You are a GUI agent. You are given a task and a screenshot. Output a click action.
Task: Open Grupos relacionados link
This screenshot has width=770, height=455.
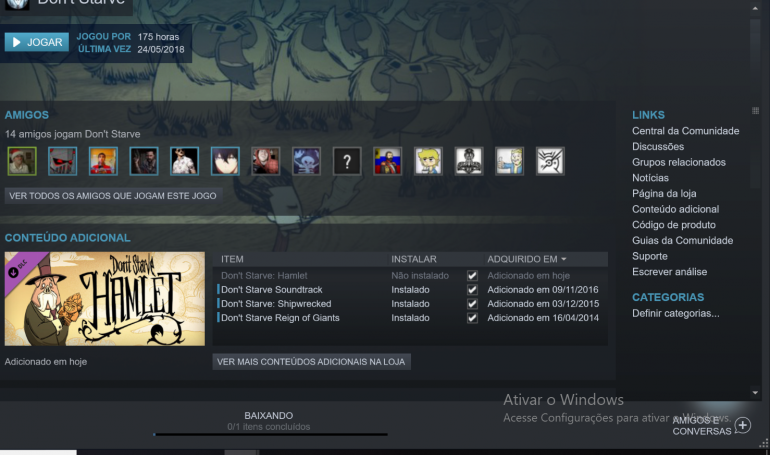pos(679,162)
